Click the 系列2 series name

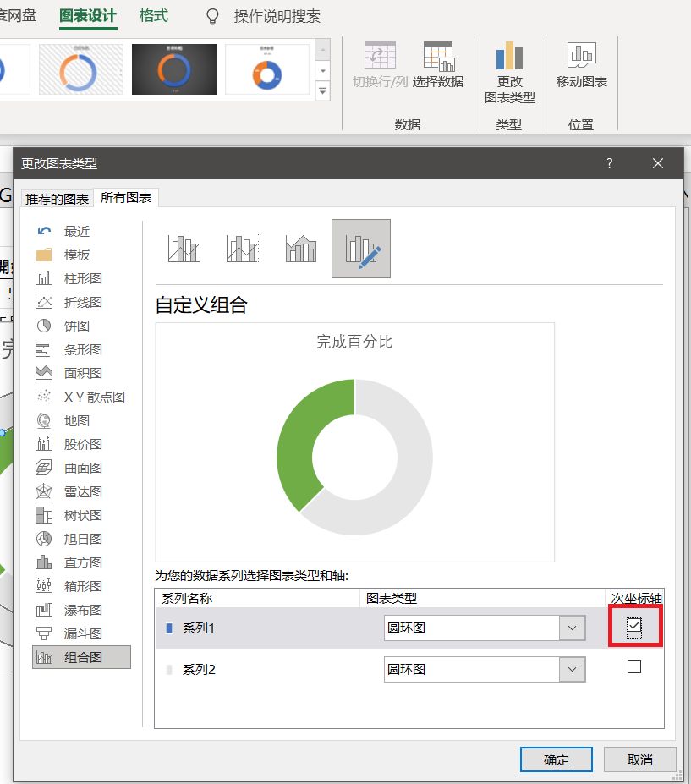[x=199, y=670]
